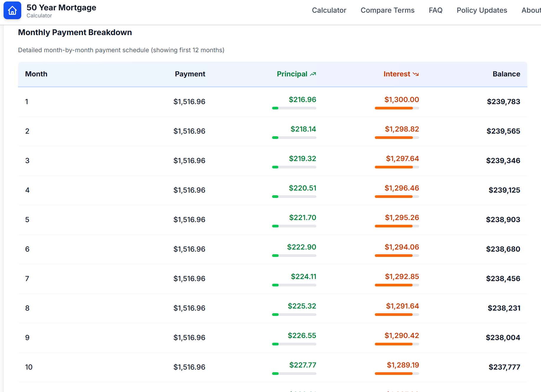This screenshot has width=541, height=392.
Task: Open the FAQ page
Action: point(435,10)
